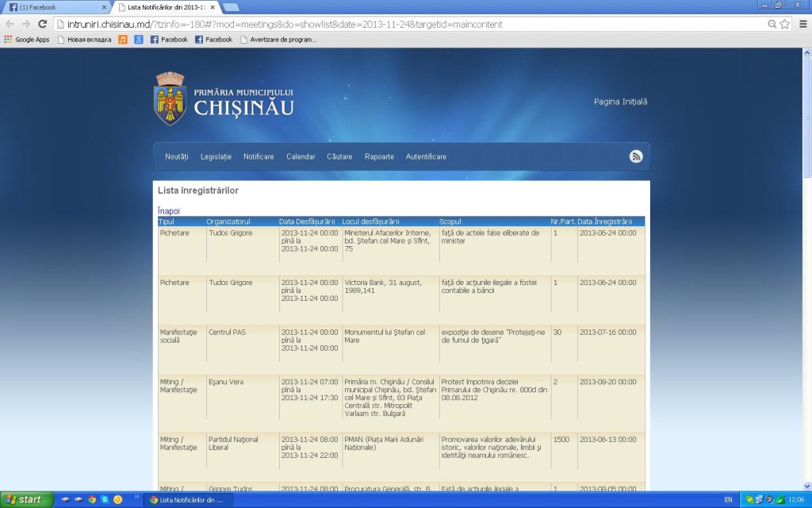Open the Chrome hamburger menu
The height and width of the screenshot is (508, 812).
click(802, 24)
